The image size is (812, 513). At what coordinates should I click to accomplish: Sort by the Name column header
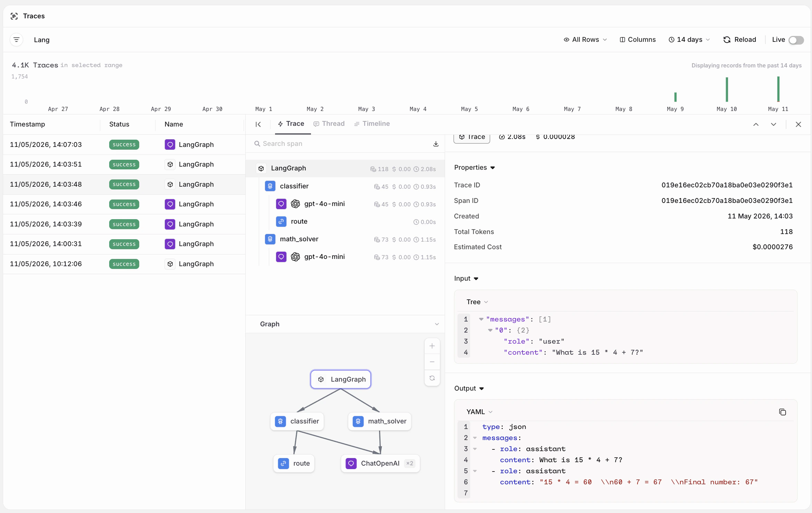[174, 124]
